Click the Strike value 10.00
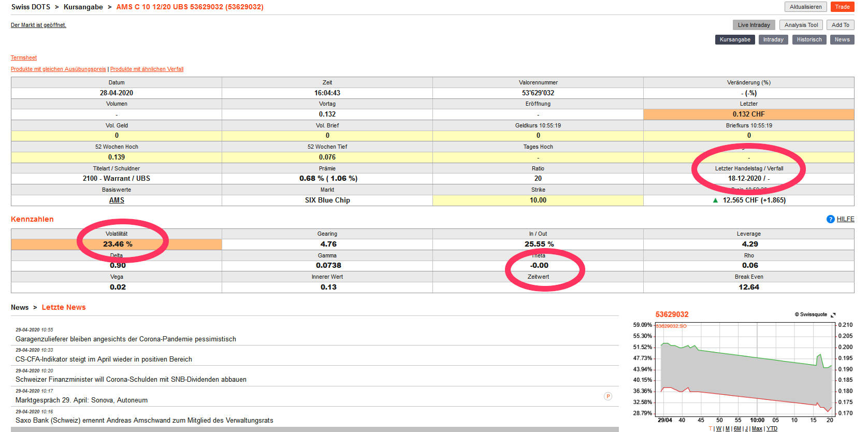This screenshot has height=432, width=868. [x=538, y=200]
